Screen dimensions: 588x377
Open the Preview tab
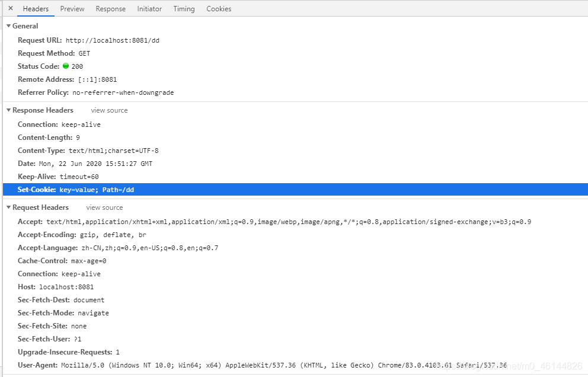[x=72, y=9]
